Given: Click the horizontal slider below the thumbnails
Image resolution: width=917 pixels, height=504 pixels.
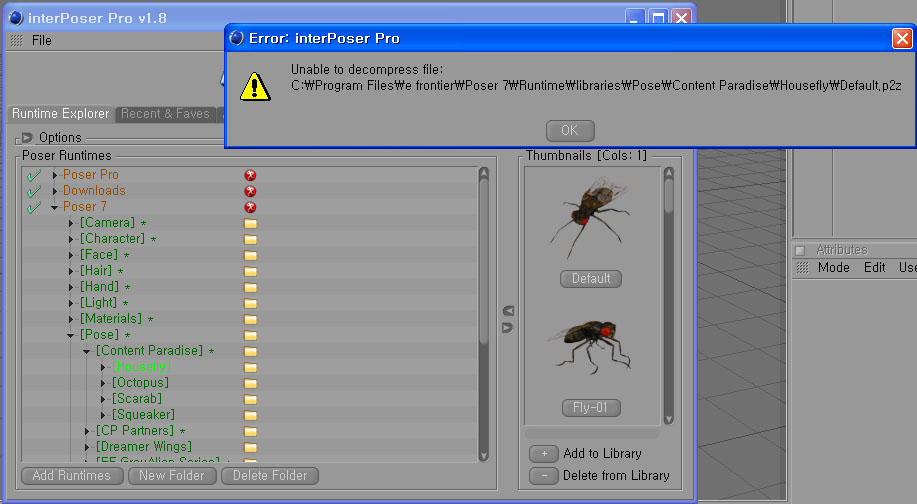Looking at the screenshot, I should click(x=592, y=434).
